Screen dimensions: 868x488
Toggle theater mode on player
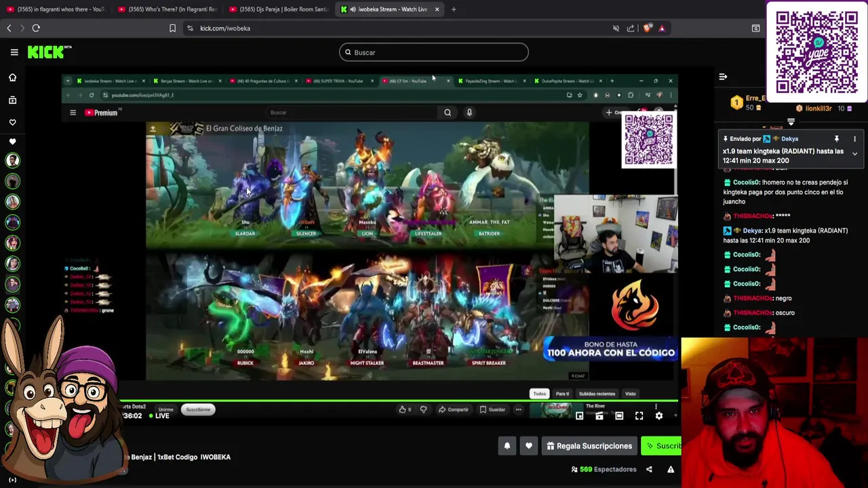pyautogui.click(x=619, y=415)
